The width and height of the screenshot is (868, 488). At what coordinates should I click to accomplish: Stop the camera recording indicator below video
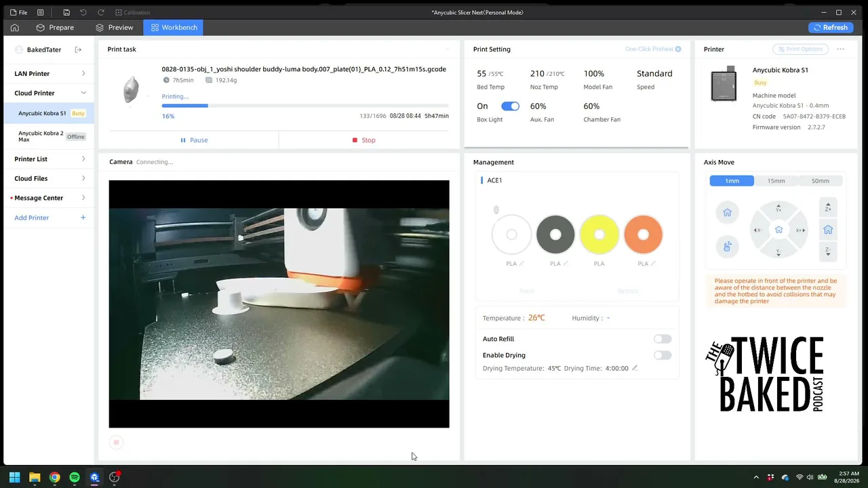(116, 443)
